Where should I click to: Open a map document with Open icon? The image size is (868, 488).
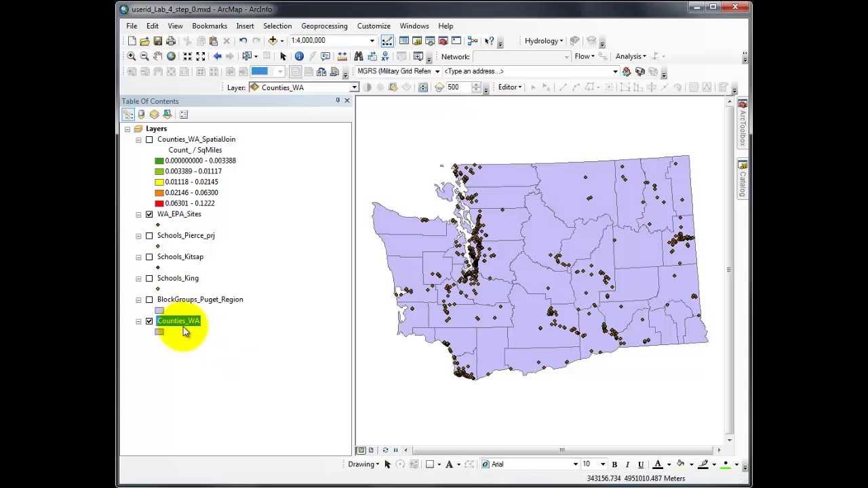144,41
